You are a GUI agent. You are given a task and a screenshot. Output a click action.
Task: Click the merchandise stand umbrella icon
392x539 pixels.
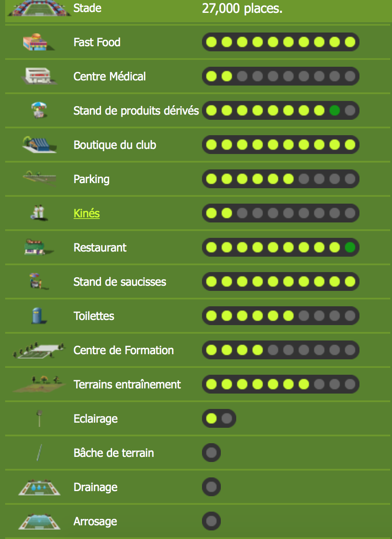pos(39,110)
